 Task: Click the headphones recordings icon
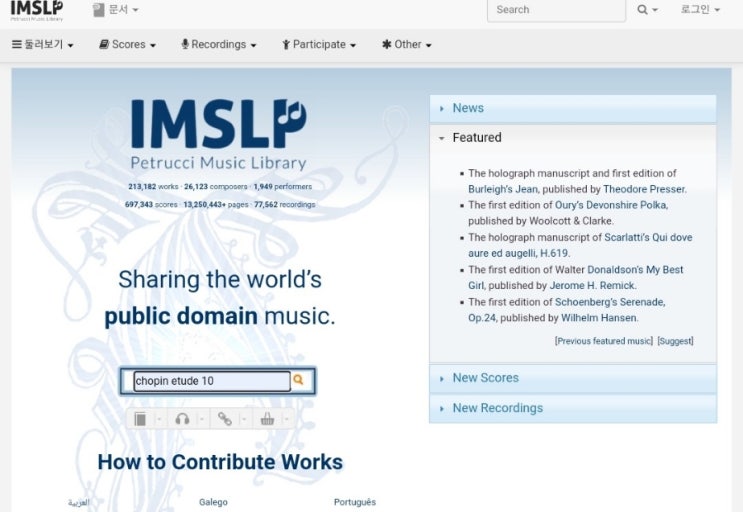pos(182,419)
